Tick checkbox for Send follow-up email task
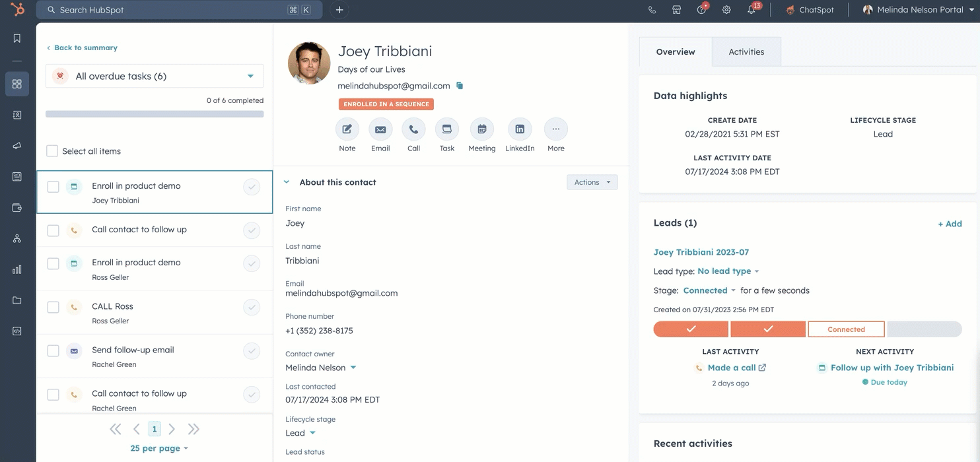The height and width of the screenshot is (462, 980). [x=53, y=350]
